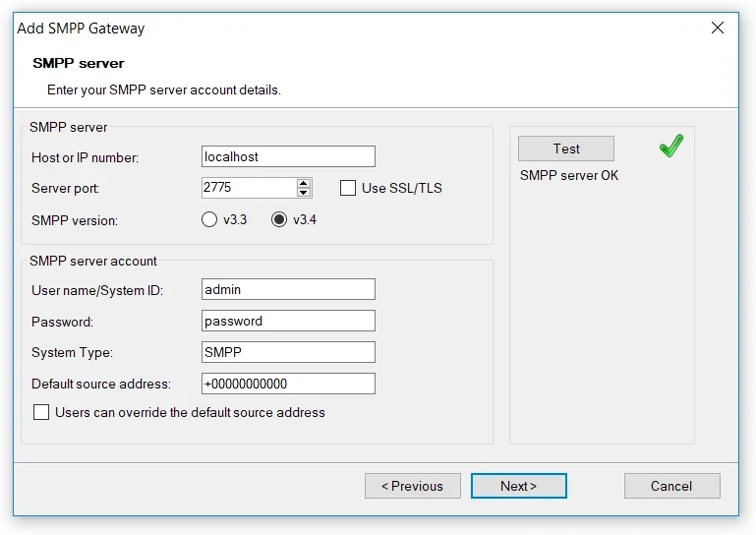The height and width of the screenshot is (535, 756).
Task: Select SMPP version v3.3
Action: pyautogui.click(x=209, y=219)
